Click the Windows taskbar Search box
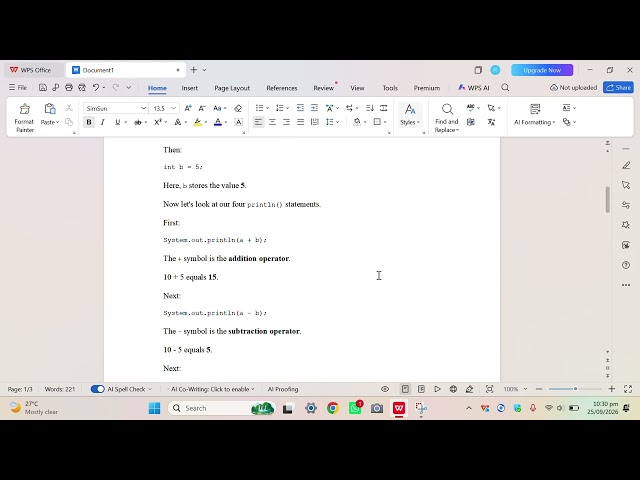 (x=221, y=408)
